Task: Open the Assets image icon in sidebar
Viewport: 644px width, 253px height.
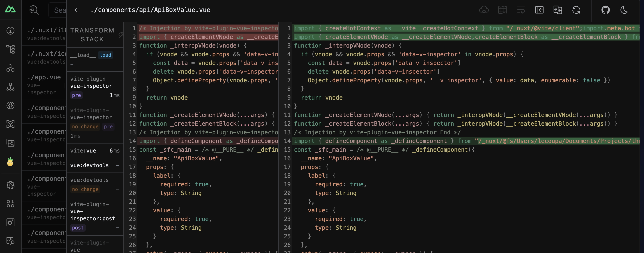Action: [x=10, y=143]
